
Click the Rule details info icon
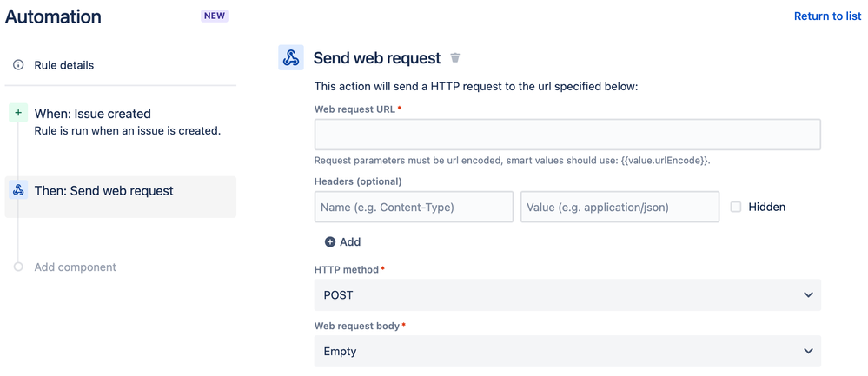tap(18, 65)
